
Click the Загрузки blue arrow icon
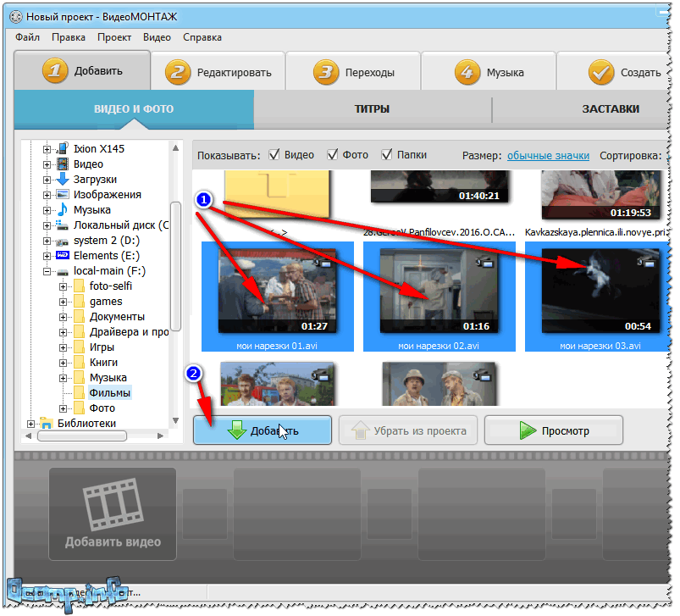coord(63,179)
